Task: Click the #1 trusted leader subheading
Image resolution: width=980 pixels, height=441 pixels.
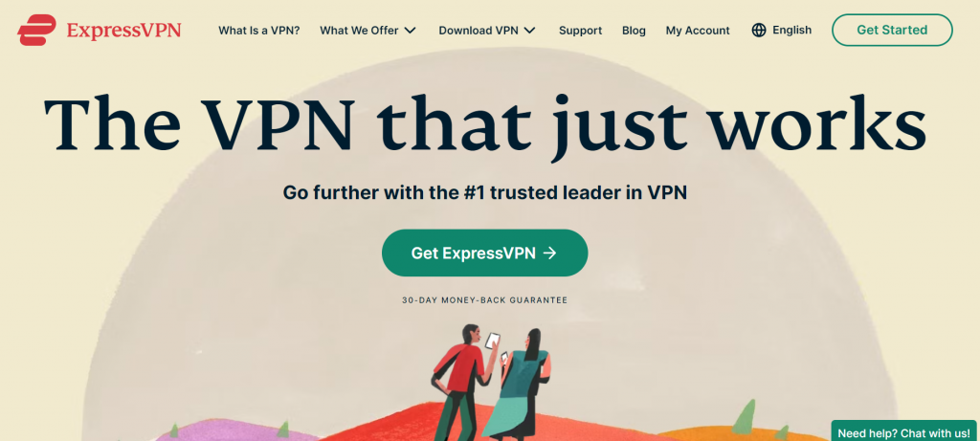Action: 485,192
